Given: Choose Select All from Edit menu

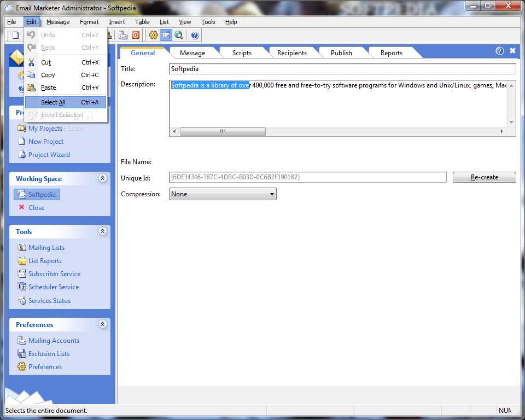Looking at the screenshot, I should [66, 102].
